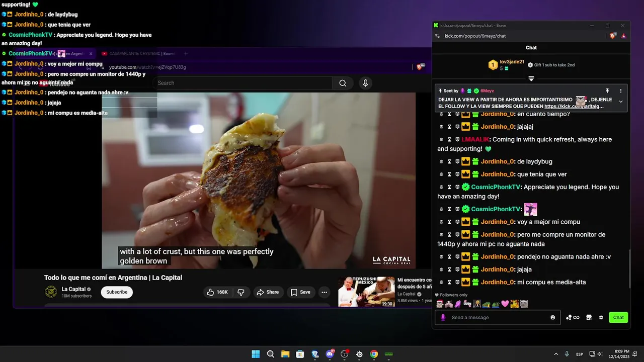The image size is (644, 362).
Task: Expand pinned message with chevron arrow
Action: (621, 102)
